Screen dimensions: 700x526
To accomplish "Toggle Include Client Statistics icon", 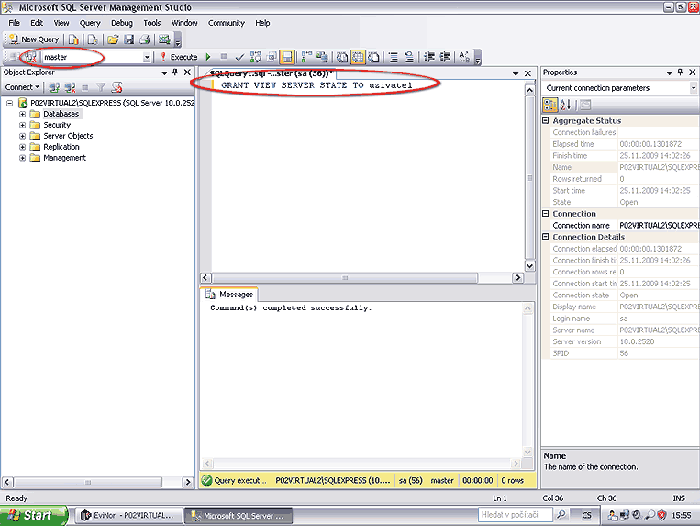I will [321, 57].
